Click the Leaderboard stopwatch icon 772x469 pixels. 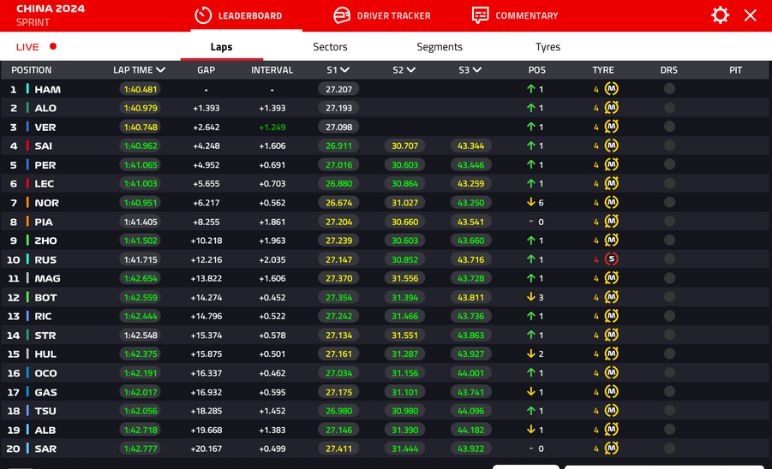203,16
